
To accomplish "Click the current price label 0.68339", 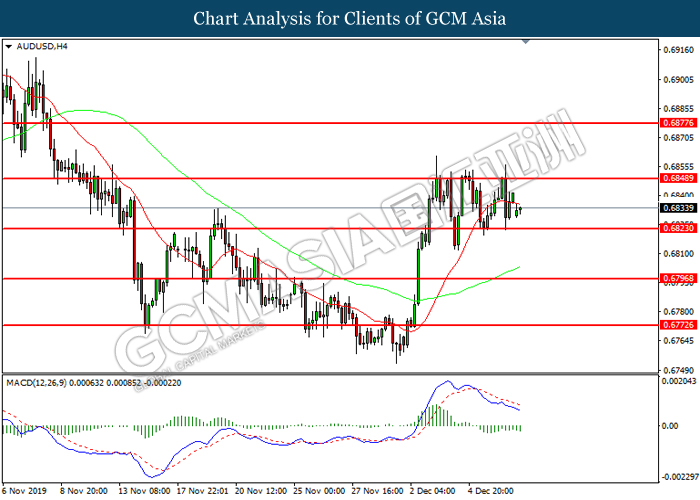I will [679, 208].
